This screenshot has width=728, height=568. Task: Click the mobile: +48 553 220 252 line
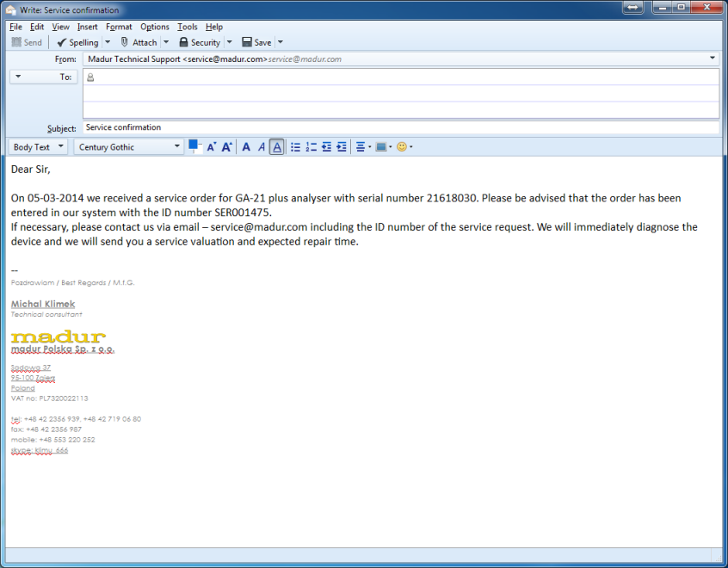(x=53, y=440)
